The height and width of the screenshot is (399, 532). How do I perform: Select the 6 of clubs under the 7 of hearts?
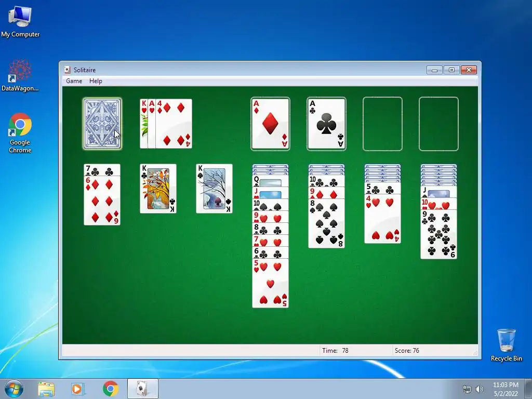[270, 253]
